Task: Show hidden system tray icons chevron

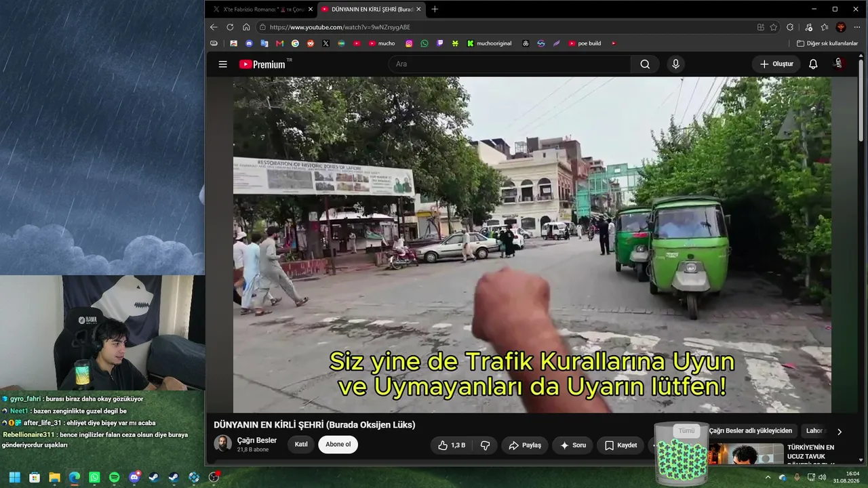Action: 768,477
